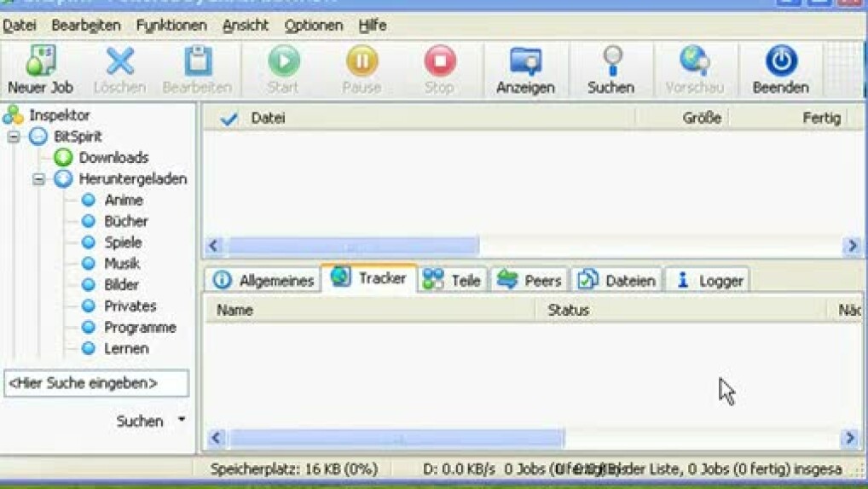
Task: Switch to the Dateien tab
Action: 617,280
